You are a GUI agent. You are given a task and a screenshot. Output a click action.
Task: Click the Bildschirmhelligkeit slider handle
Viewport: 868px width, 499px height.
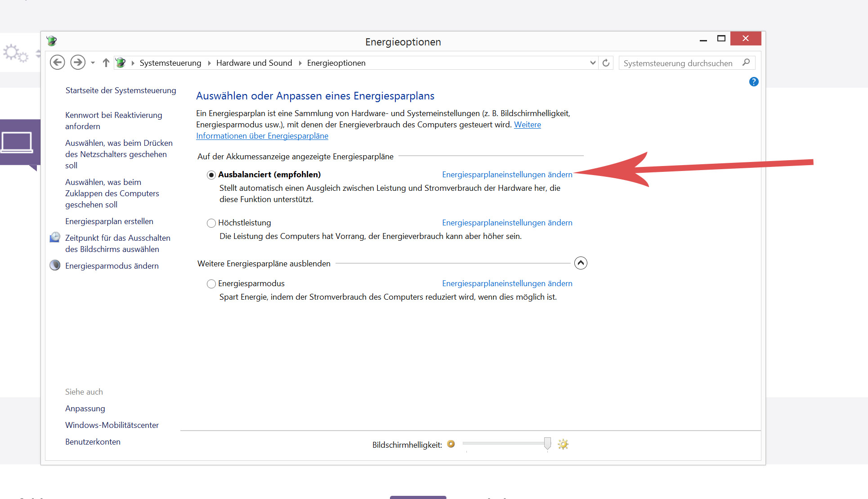[547, 444]
